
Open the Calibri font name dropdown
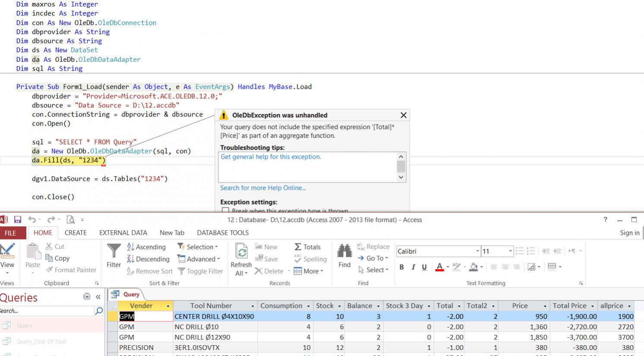pos(478,251)
